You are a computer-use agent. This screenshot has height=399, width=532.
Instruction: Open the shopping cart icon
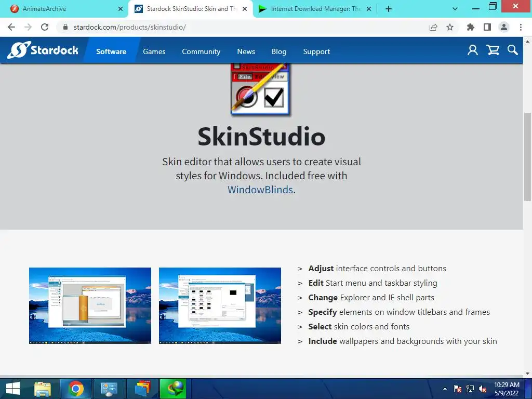[x=493, y=50]
